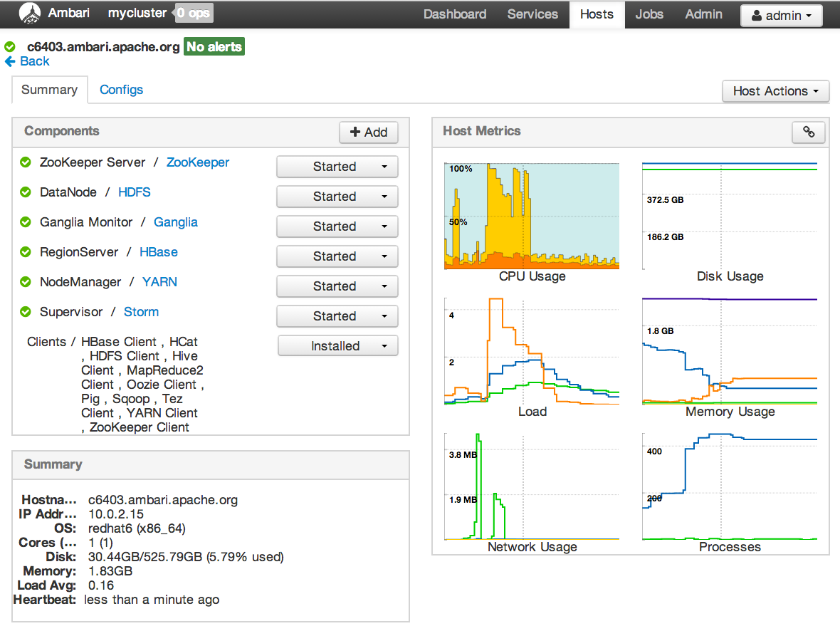Open the ZooKeeper service link
Viewport: 840px width, 631px height.
pos(198,162)
